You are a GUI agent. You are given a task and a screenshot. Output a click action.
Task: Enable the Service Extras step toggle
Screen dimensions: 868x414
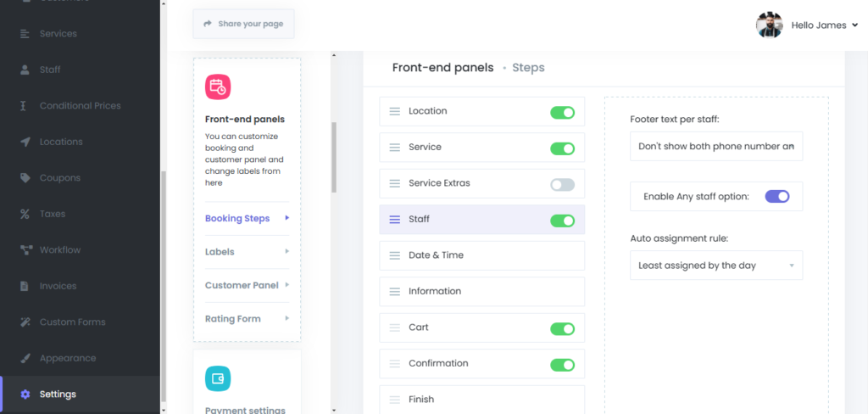point(562,184)
